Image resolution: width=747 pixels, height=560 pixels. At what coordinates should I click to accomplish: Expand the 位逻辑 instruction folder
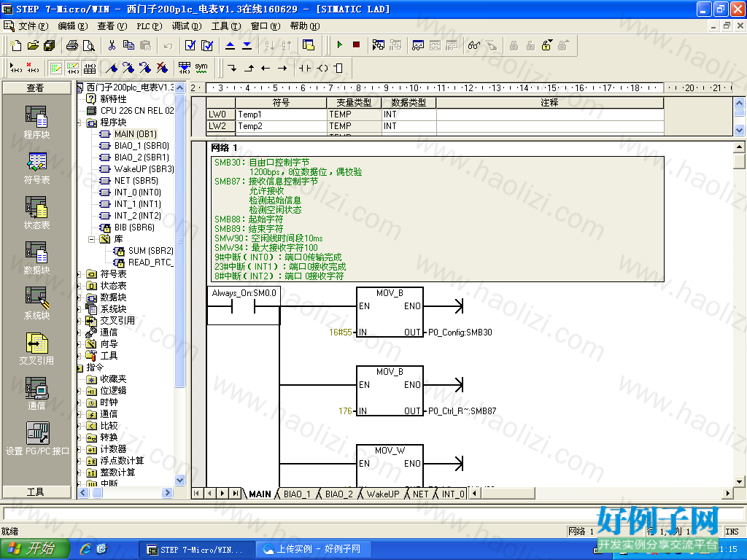tap(79, 391)
